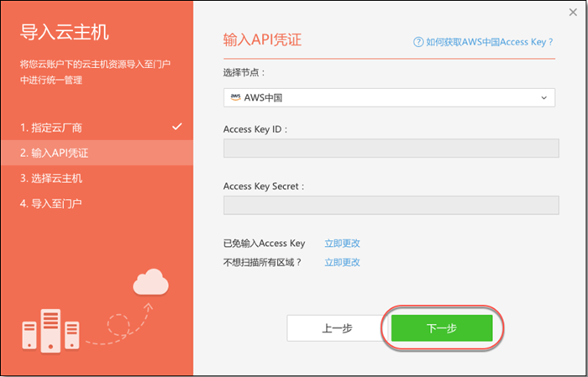Click the white cloud illustration icon
Image resolution: width=588 pixels, height=377 pixels.
(x=150, y=282)
